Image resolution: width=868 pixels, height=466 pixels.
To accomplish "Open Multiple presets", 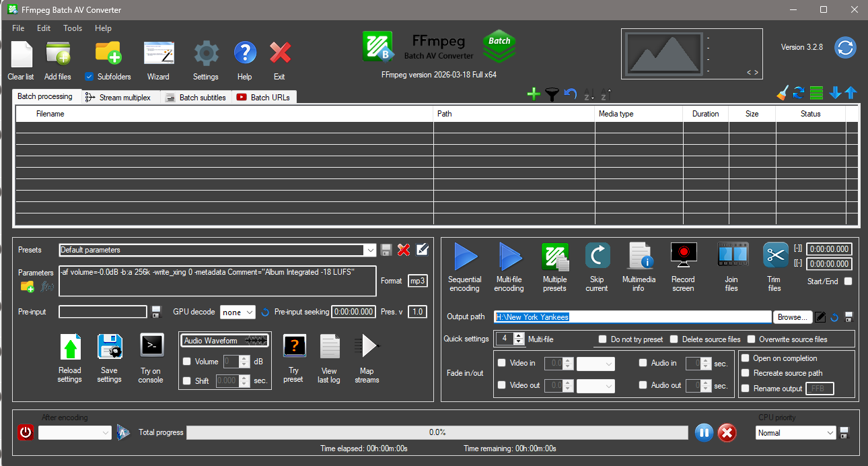I will tap(555, 257).
